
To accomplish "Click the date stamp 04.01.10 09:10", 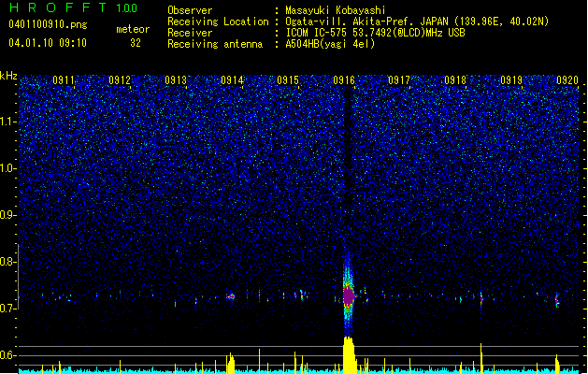I will click(48, 43).
